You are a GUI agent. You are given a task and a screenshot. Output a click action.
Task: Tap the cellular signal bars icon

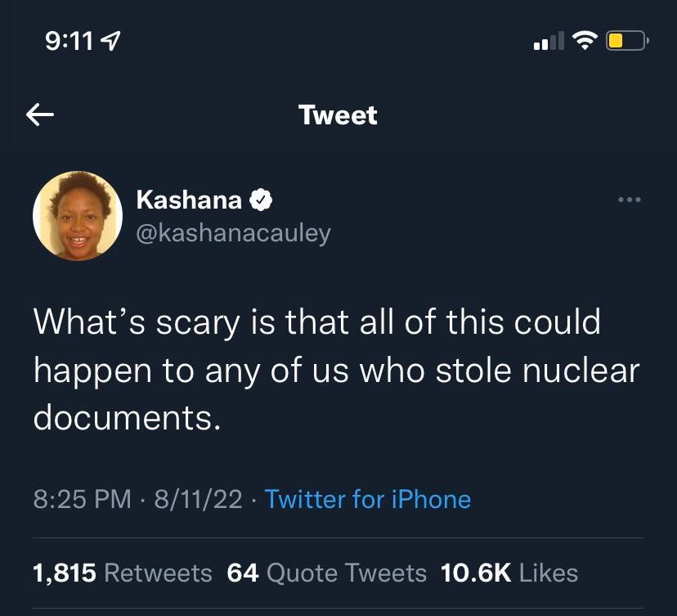pyautogui.click(x=547, y=40)
